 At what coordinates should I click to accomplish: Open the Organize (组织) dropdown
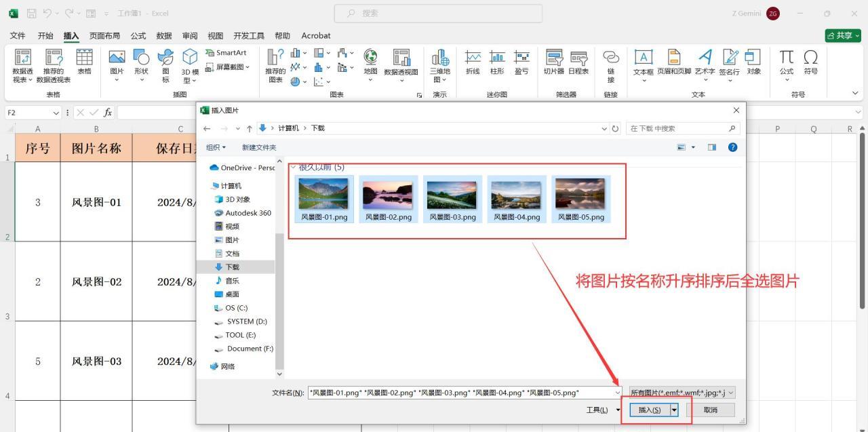[216, 147]
